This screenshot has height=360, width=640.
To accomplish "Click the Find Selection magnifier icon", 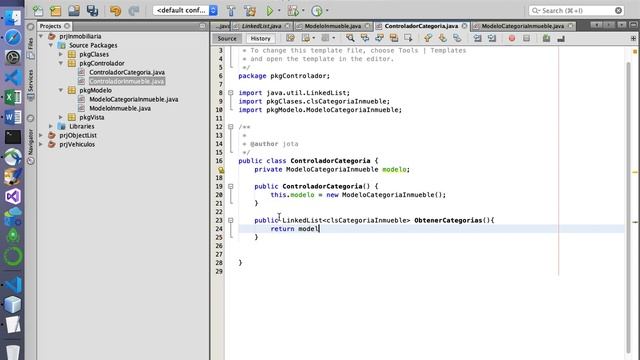I will 350,38.
